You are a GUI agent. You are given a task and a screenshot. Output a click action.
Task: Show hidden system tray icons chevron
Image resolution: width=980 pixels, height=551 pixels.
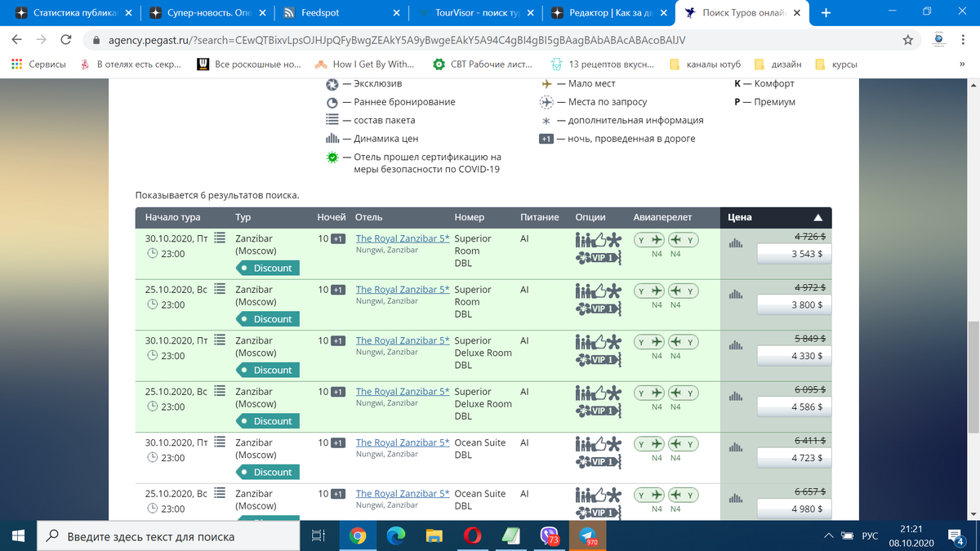tap(830, 535)
